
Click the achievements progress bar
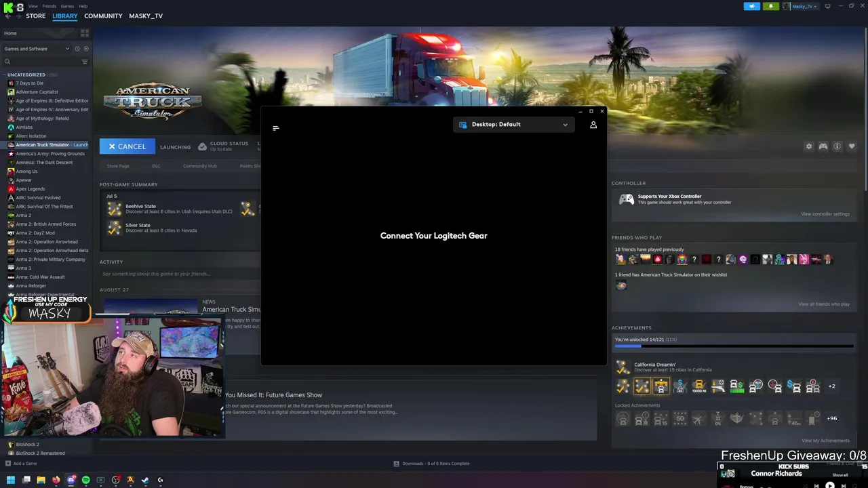(734, 346)
